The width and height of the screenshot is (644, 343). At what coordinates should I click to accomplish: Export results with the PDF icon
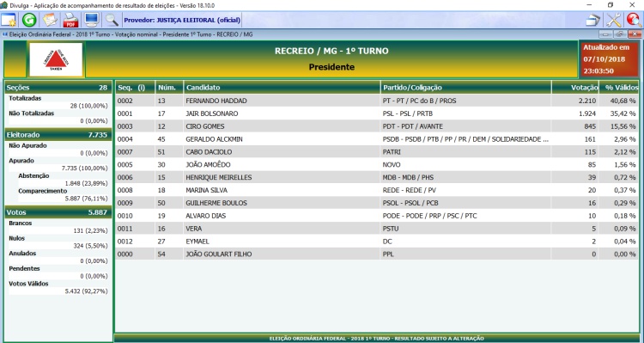[70, 20]
